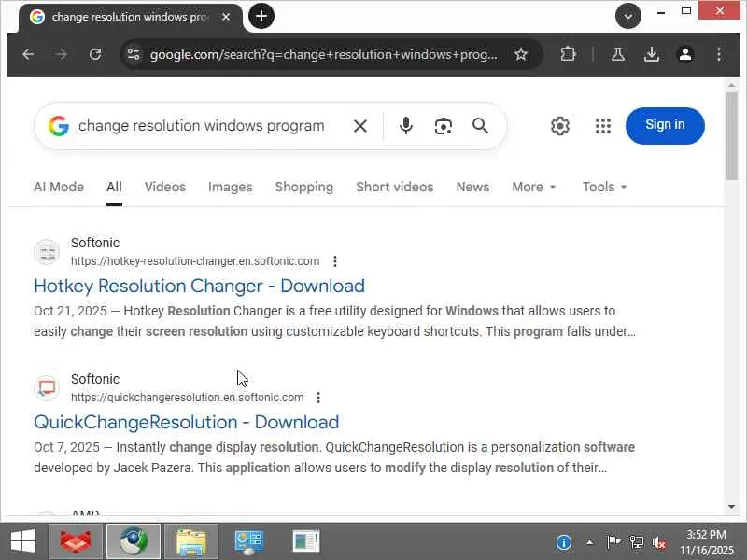The image size is (747, 560).
Task: Open Chrome Labs flask icon
Action: [618, 54]
